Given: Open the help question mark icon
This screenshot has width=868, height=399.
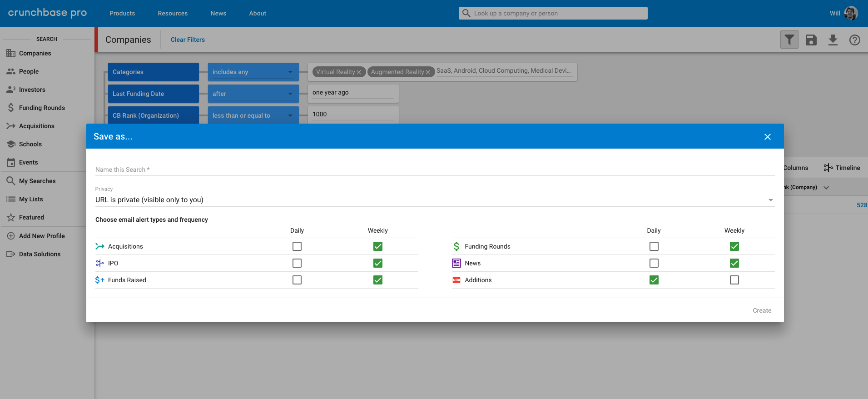Looking at the screenshot, I should coord(855,40).
